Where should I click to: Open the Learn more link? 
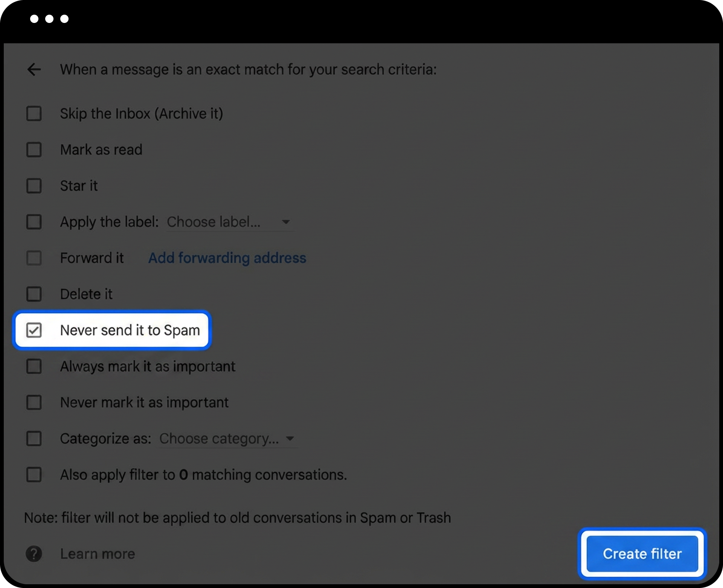[98, 554]
